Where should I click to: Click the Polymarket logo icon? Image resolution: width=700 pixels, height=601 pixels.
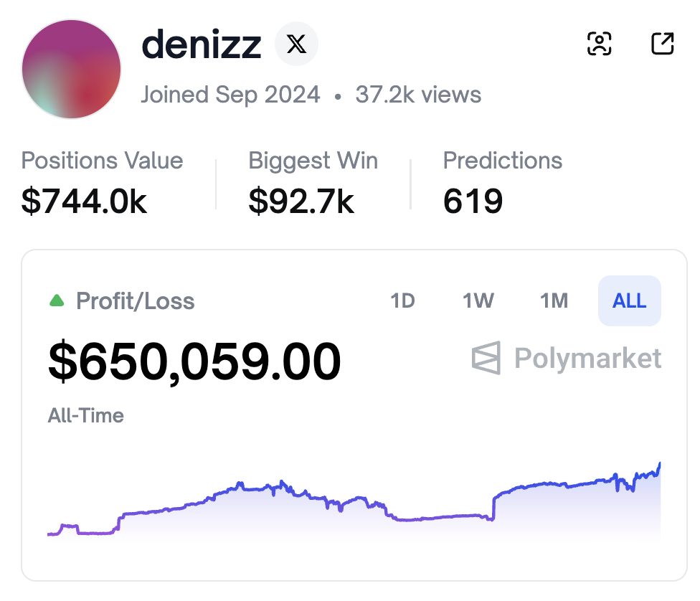pyautogui.click(x=486, y=358)
